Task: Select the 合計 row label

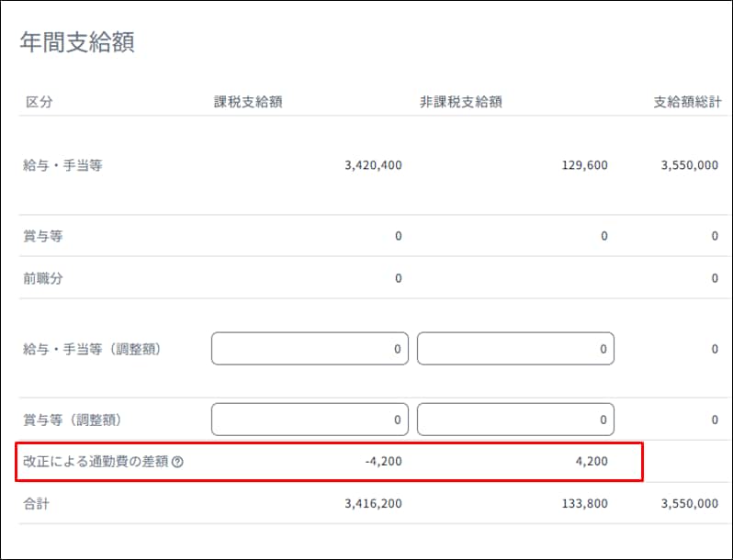Action: [x=37, y=504]
